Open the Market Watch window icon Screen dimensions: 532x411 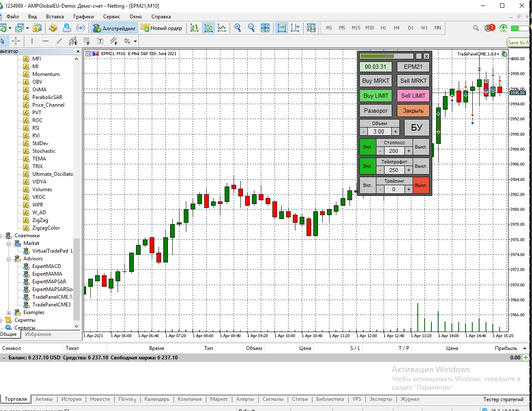20,28
